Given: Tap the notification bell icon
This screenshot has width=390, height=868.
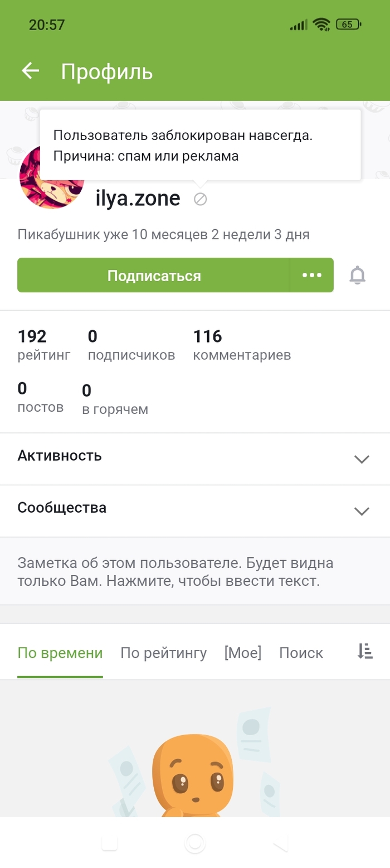Looking at the screenshot, I should 358,275.
